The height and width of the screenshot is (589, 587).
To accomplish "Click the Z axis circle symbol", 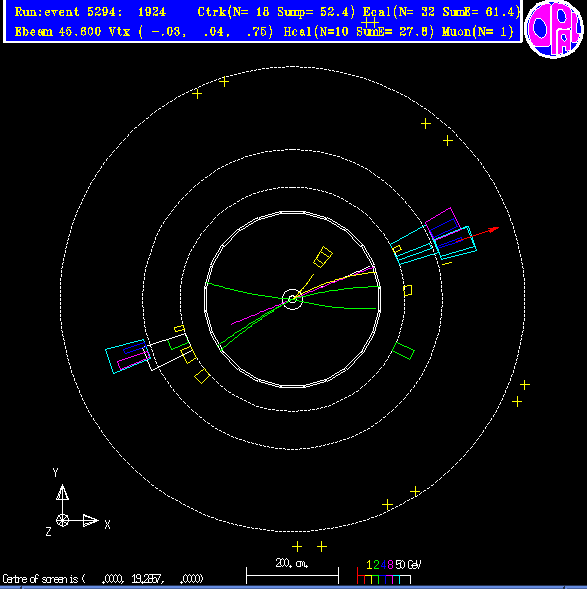I will (x=62, y=521).
